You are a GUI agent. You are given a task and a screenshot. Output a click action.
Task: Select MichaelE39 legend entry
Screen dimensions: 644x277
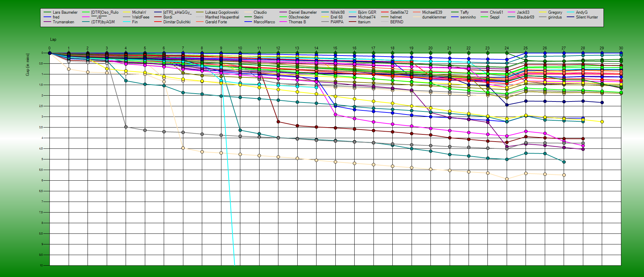pos(432,12)
